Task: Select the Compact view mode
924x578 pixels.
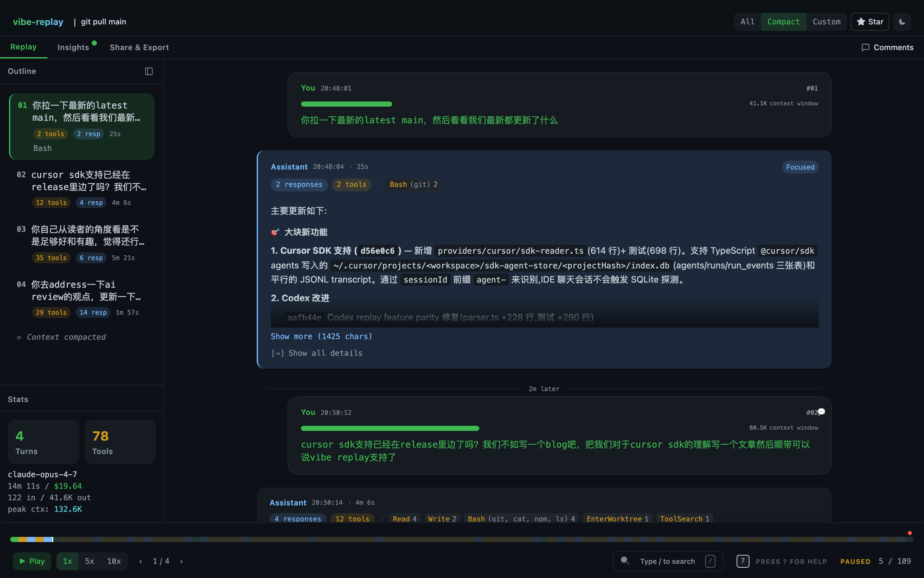Action: [783, 22]
